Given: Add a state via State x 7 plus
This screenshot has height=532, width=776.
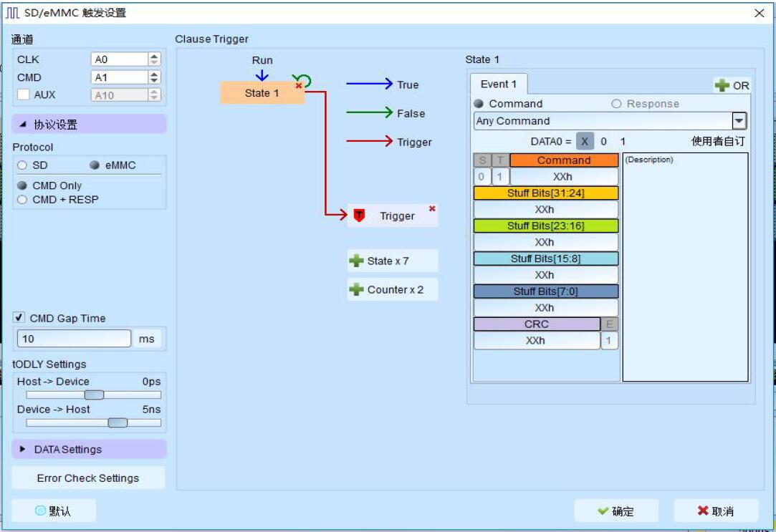Looking at the screenshot, I should (x=356, y=261).
